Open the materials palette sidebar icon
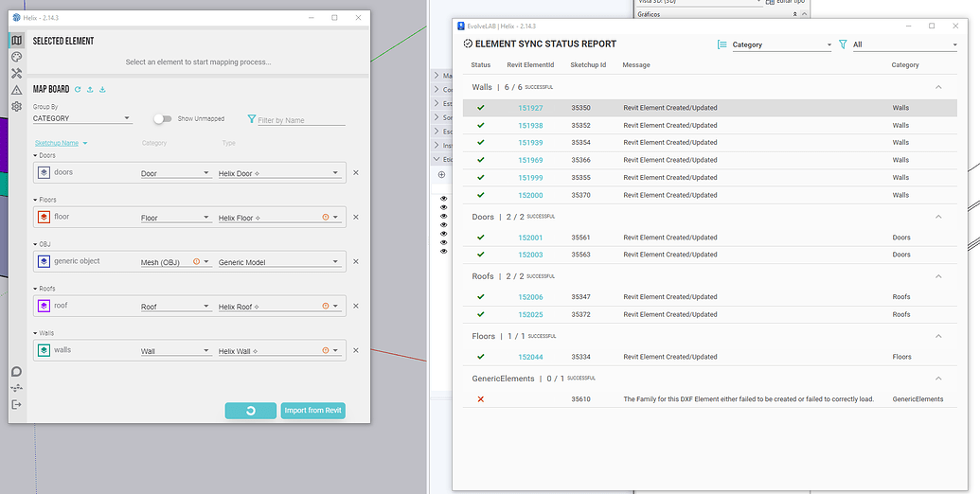 pos(16,57)
